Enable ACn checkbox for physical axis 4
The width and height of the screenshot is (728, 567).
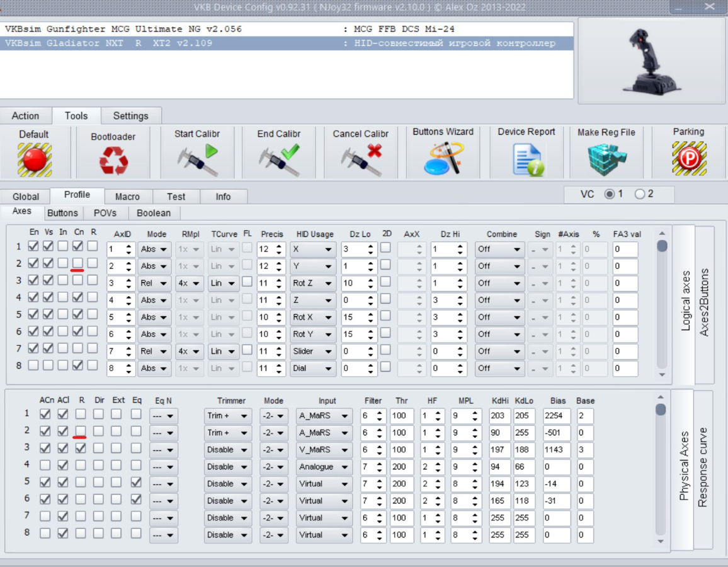pos(45,465)
